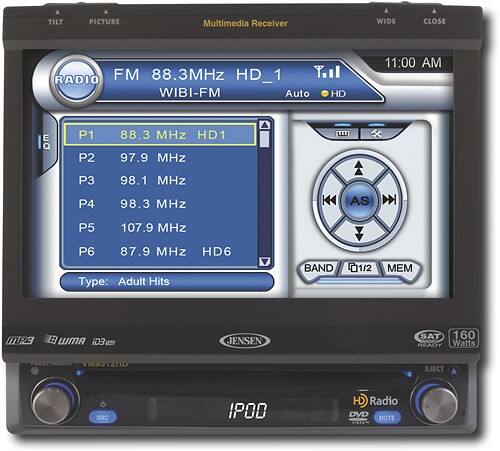Push the left volume knob
500x451 pixels.
(x=53, y=403)
